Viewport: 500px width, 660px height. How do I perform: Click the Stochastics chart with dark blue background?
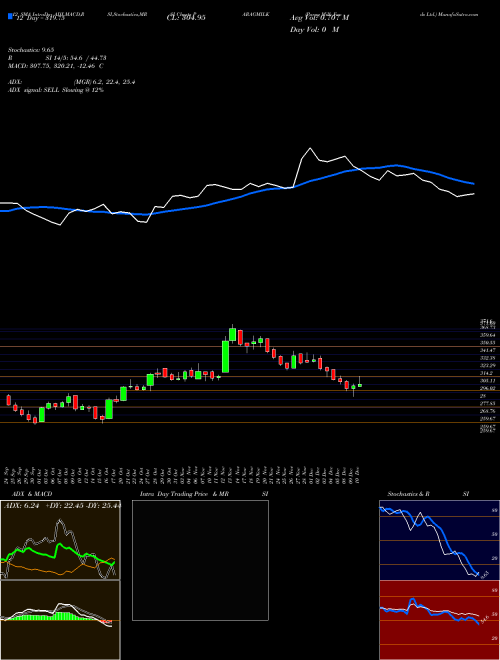point(439,540)
